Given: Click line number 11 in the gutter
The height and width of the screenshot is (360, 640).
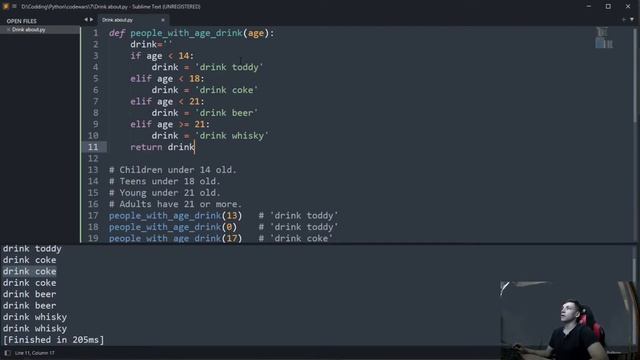Looking at the screenshot, I should click(93, 147).
